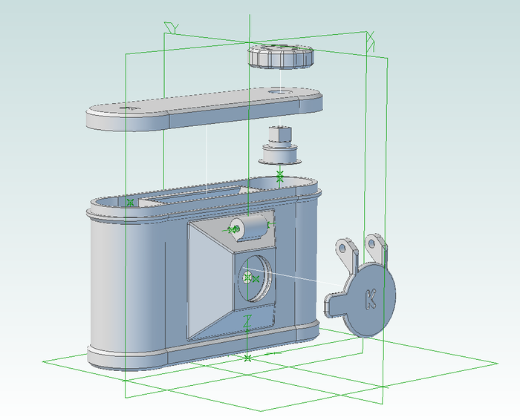Select the left mounting ear of shutter disc

(347, 255)
